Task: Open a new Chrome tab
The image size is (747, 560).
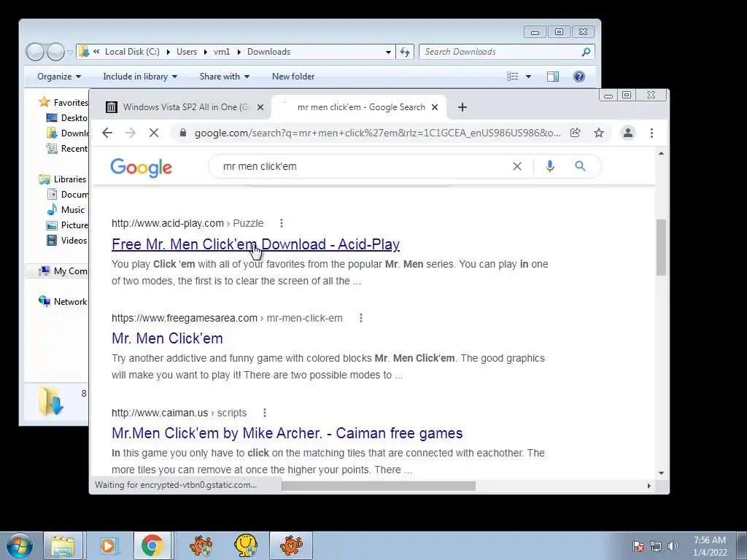Action: [462, 107]
